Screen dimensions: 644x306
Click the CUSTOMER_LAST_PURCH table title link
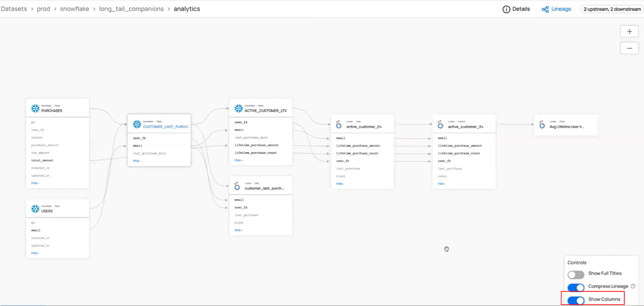pyautogui.click(x=166, y=127)
